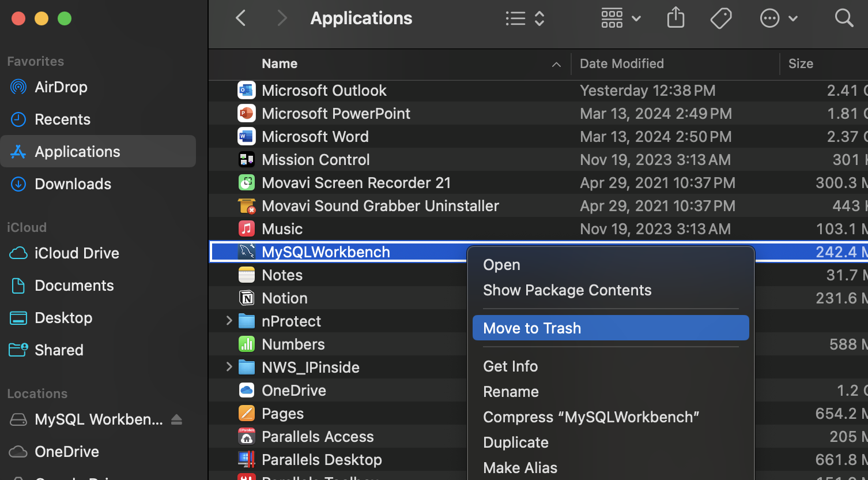Screen dimensions: 868x480
Task: Open Desktop in the sidebar
Action: [x=98, y=318]
